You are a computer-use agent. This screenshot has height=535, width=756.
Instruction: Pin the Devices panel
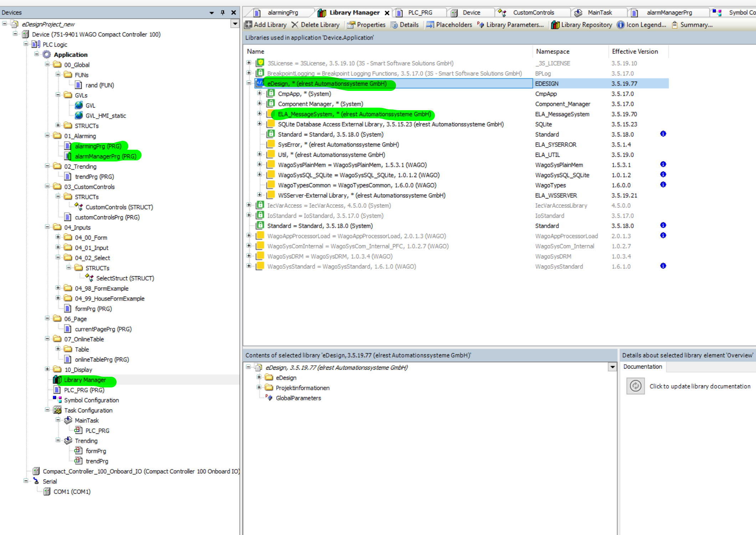223,12
